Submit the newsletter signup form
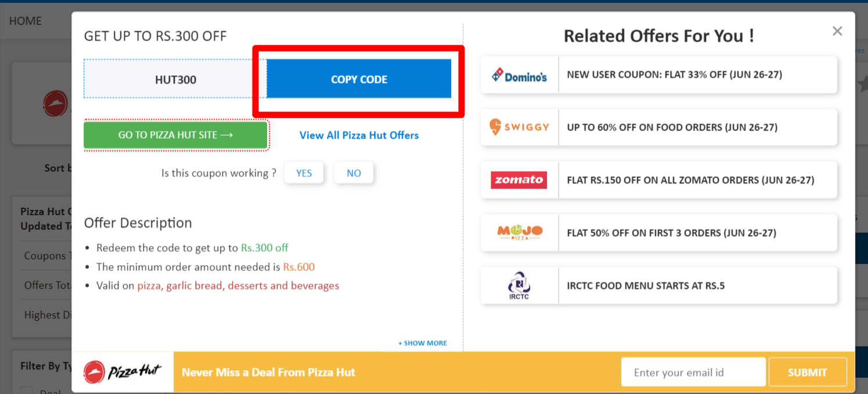The height and width of the screenshot is (394, 868). (807, 372)
